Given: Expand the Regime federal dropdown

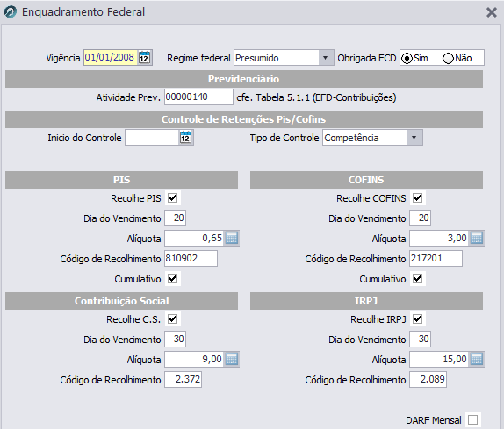Looking at the screenshot, I should coord(325,58).
